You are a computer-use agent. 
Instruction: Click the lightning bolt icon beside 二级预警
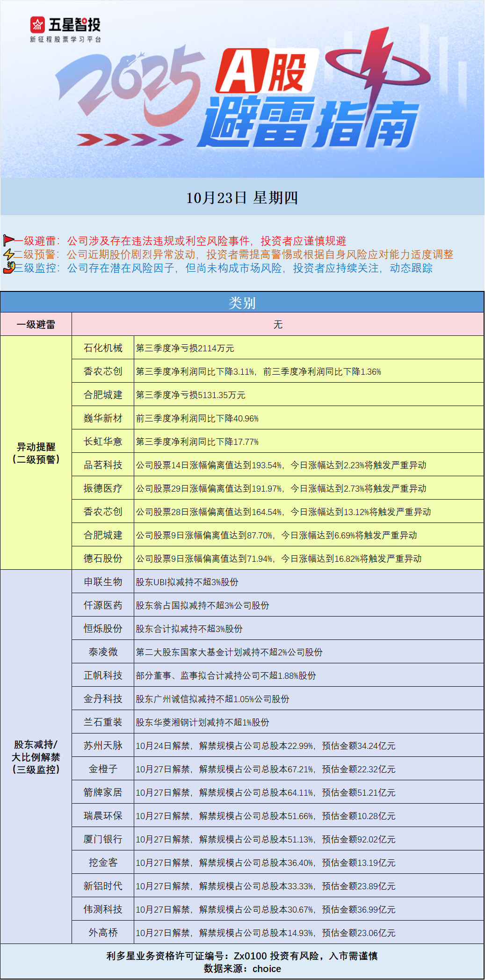click(x=8, y=254)
